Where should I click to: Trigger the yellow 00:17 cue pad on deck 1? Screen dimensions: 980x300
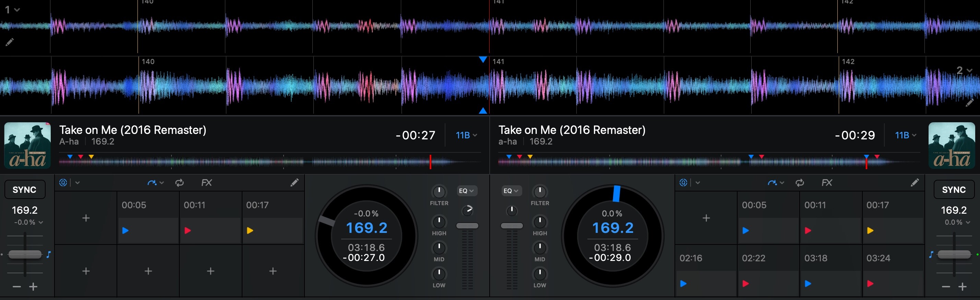273,218
